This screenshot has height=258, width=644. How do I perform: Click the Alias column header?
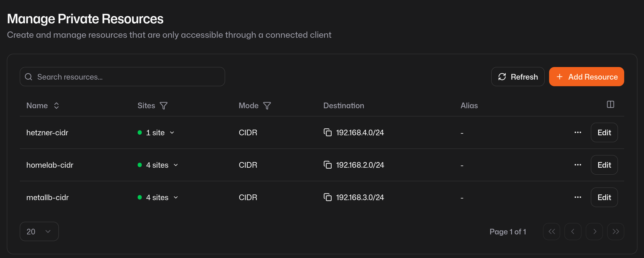(469, 106)
